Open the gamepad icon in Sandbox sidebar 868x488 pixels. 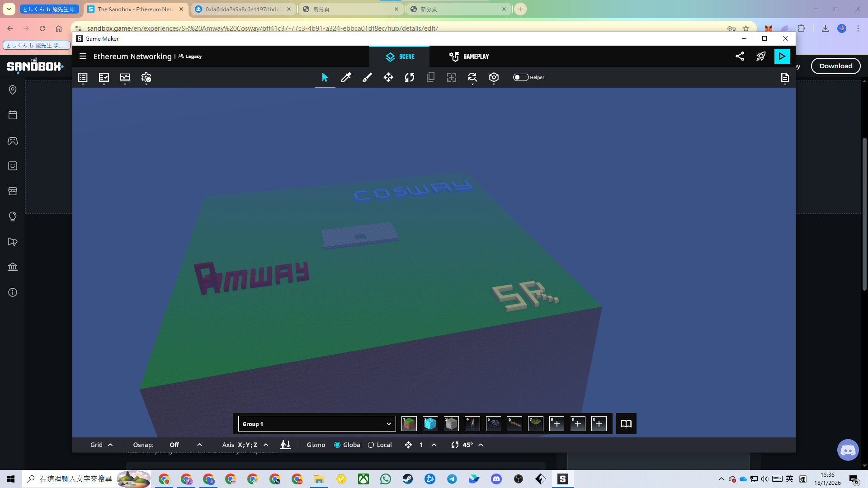pos(13,141)
